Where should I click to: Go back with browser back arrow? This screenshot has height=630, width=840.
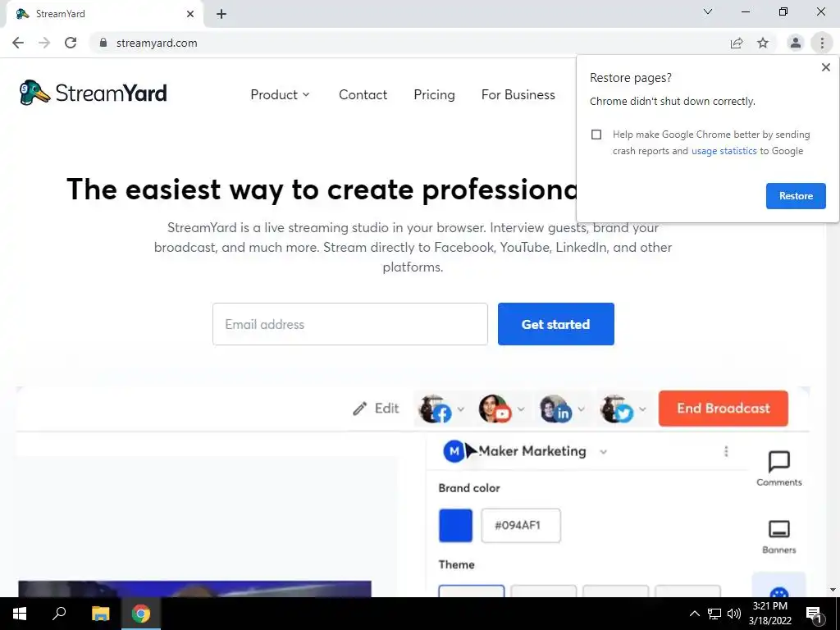[x=18, y=43]
